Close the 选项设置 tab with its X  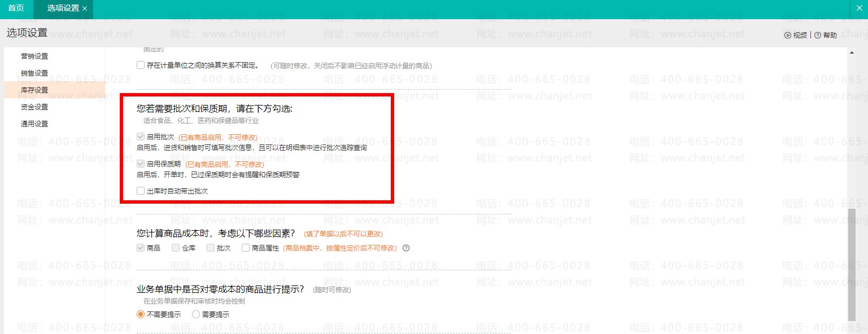coord(85,8)
